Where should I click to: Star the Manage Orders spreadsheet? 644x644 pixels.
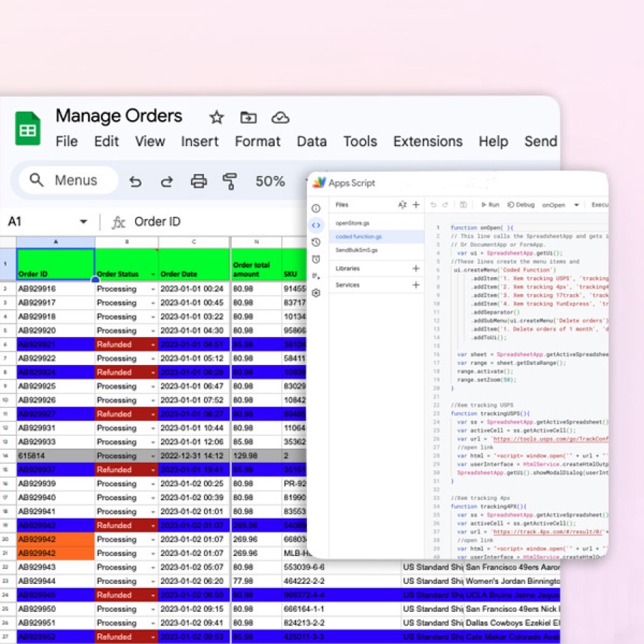click(216, 117)
